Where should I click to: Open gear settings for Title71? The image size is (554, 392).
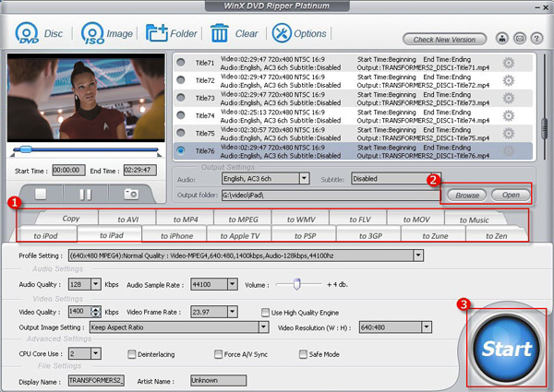click(509, 63)
